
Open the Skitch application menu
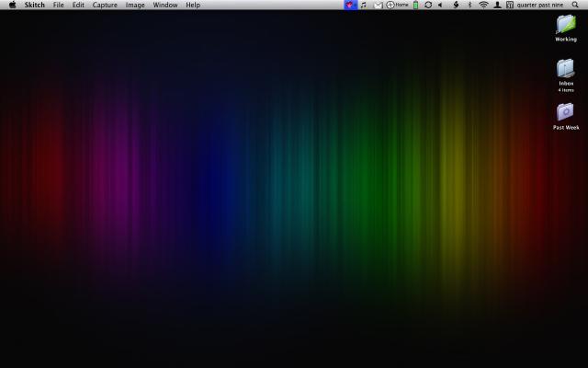pos(35,5)
